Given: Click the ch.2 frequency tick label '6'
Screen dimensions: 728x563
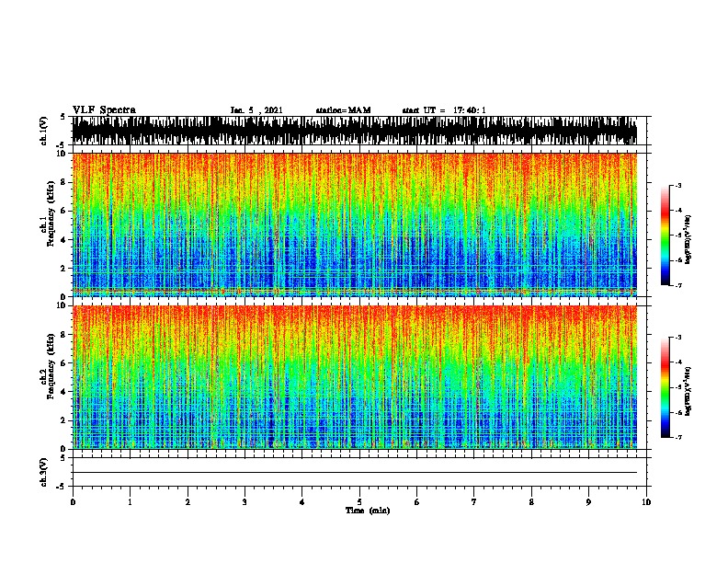Looking at the screenshot, I should pyautogui.click(x=63, y=363).
